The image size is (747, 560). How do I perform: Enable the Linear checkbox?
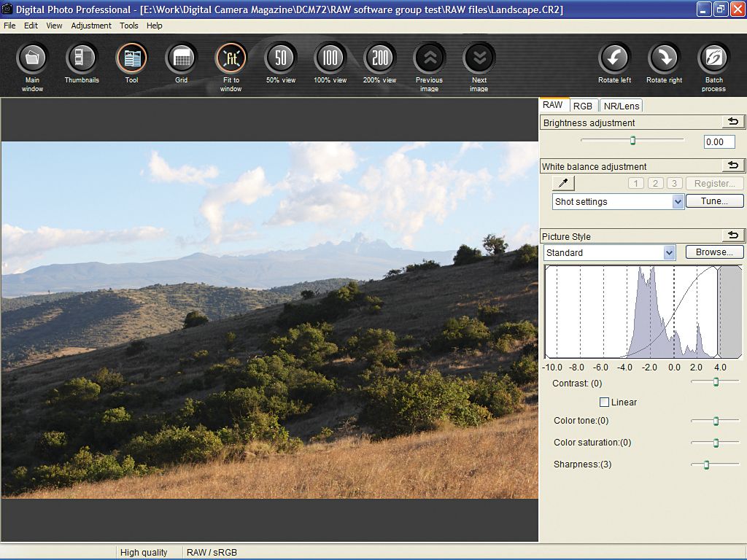(x=604, y=402)
